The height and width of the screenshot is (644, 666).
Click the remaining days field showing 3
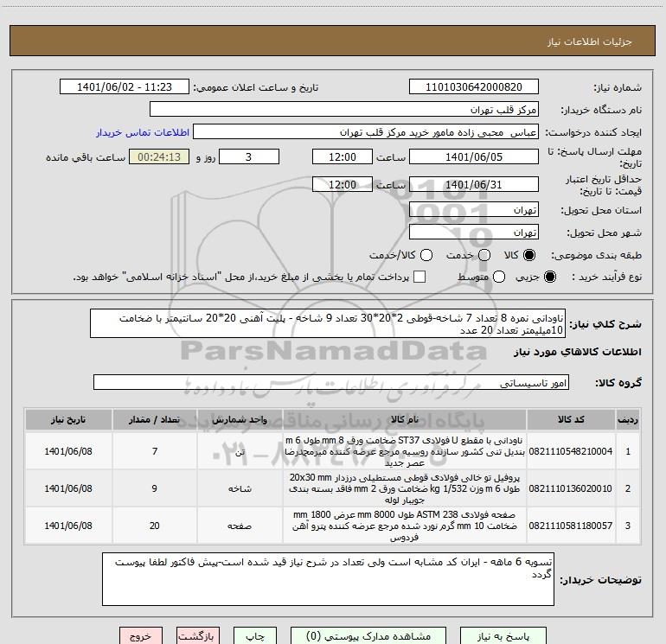(249, 156)
